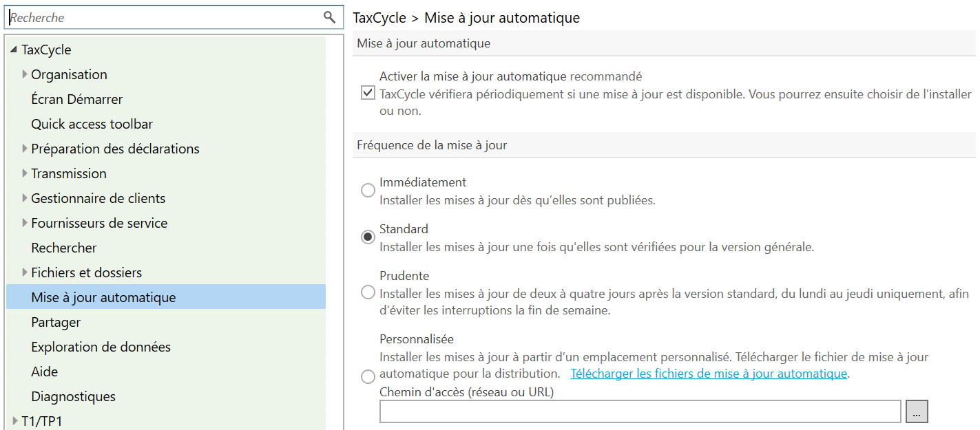
Task: Select Préparation des déclarations item
Action: [x=116, y=149]
